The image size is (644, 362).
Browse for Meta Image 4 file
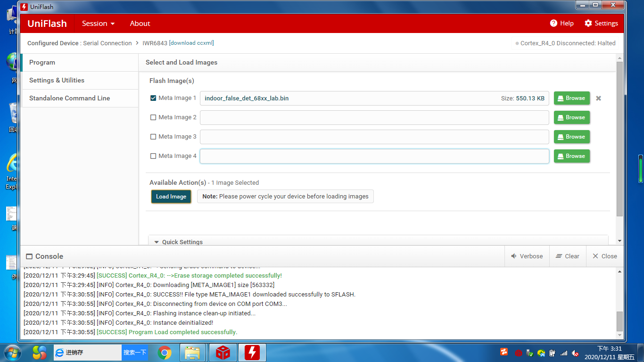point(572,156)
